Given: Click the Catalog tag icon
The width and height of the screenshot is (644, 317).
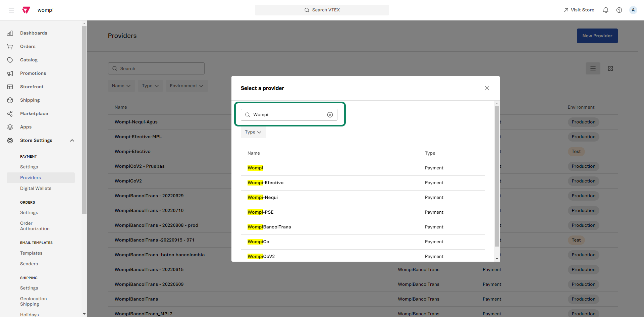Looking at the screenshot, I should tap(10, 60).
